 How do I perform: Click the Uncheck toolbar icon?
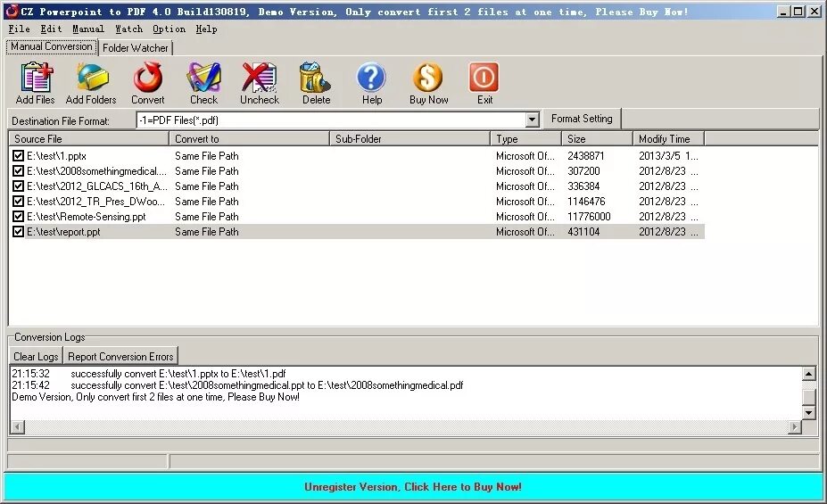[259, 78]
